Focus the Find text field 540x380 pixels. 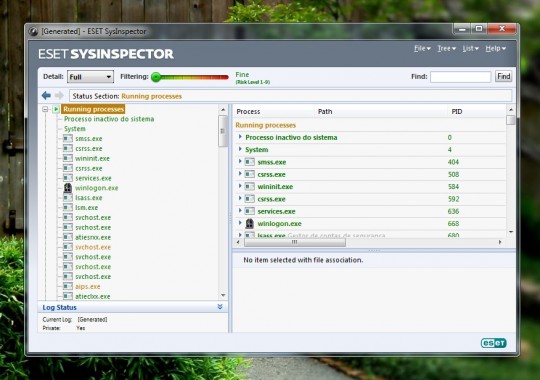(x=460, y=77)
